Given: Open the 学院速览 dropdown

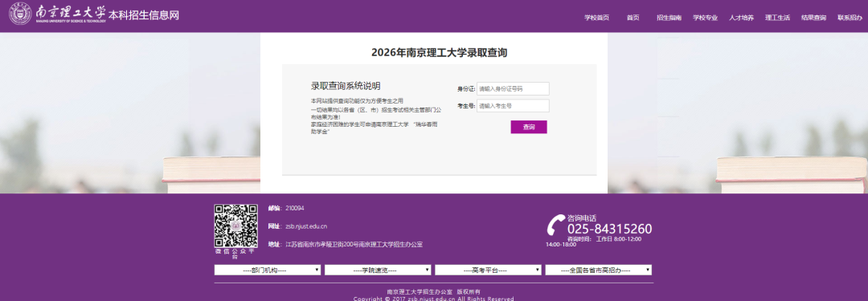Looking at the screenshot, I should pyautogui.click(x=378, y=270).
